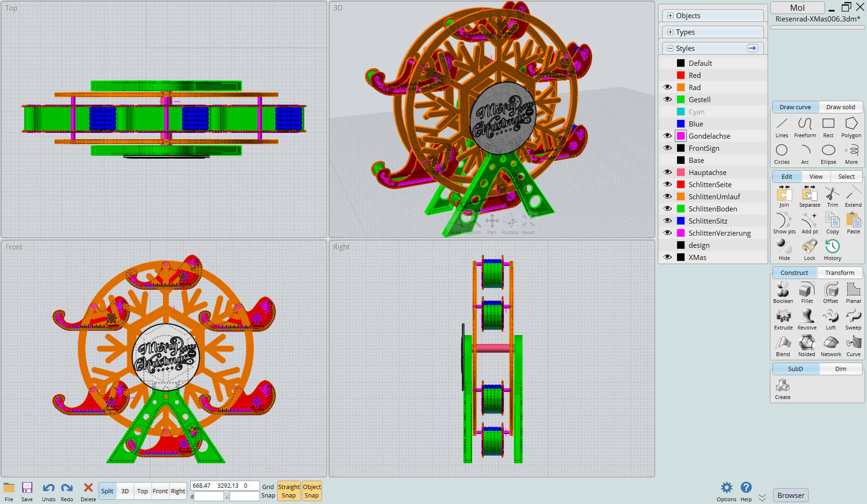
Task: Hide the Gestell style
Action: tap(667, 99)
